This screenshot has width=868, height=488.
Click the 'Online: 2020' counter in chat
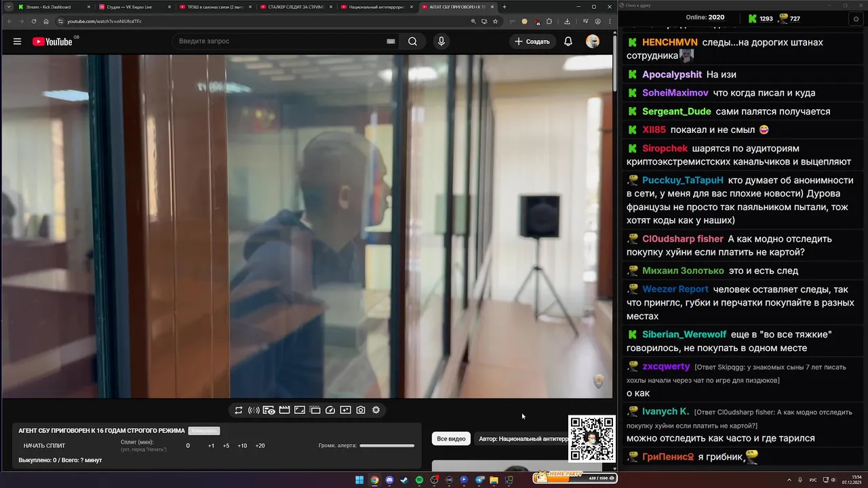coord(705,18)
